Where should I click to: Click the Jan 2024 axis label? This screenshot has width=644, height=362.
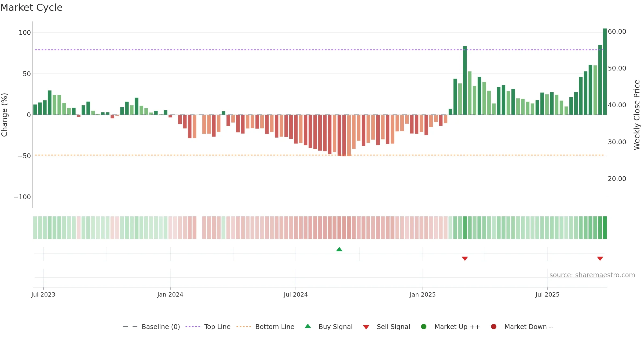(x=170, y=295)
